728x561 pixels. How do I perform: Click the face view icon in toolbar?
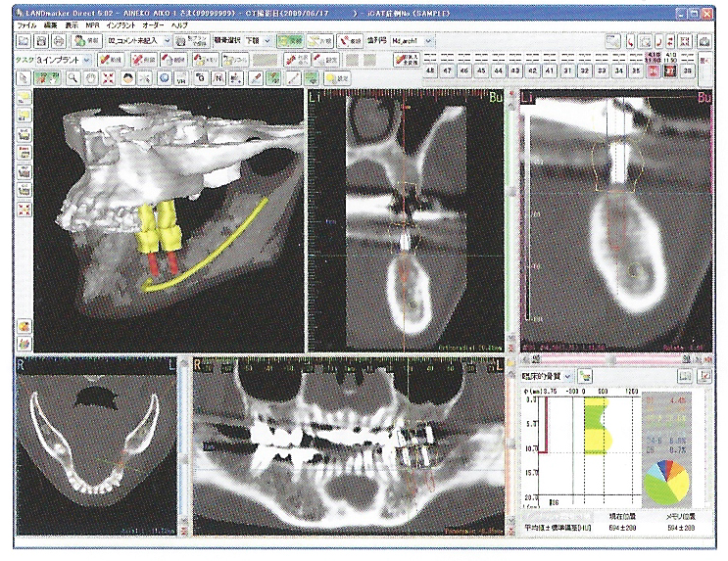(127, 77)
